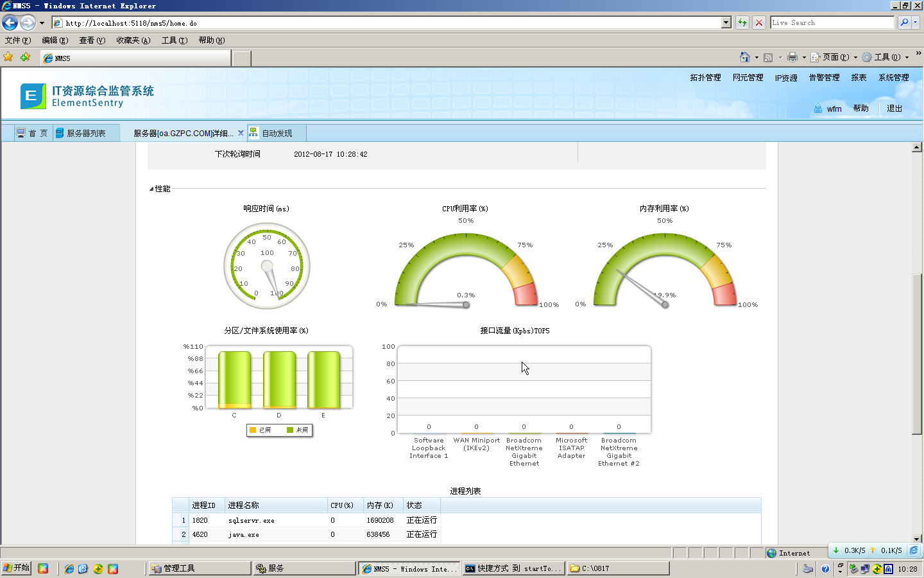
Task: Click the Live Search input box
Action: pos(832,22)
